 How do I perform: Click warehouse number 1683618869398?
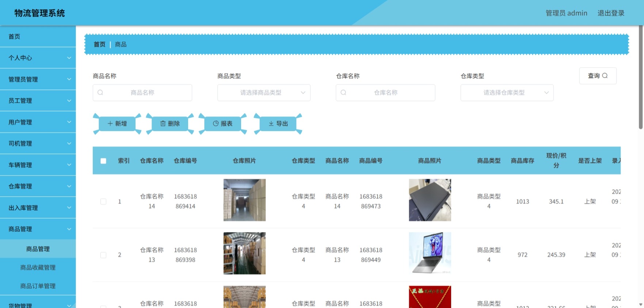click(x=185, y=255)
